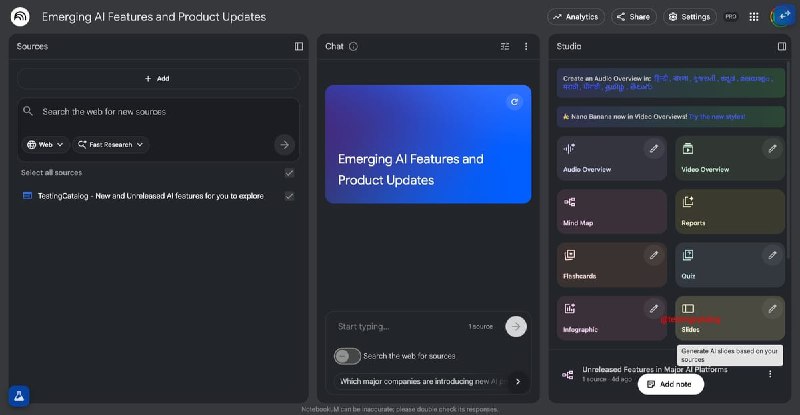Open the Mind Map tile

611,212
